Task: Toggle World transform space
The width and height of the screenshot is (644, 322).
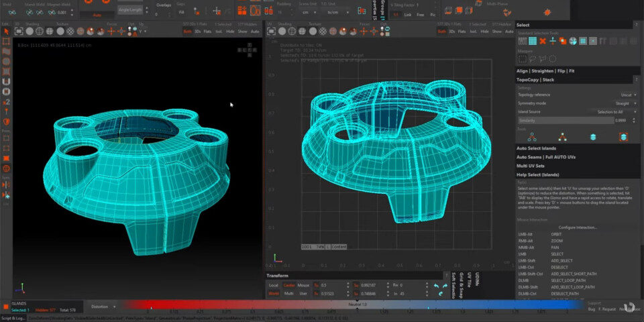Action: pyautogui.click(x=274, y=293)
